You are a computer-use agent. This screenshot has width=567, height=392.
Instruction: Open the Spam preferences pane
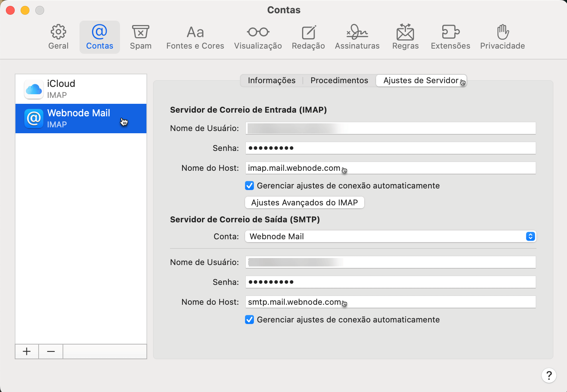[141, 37]
